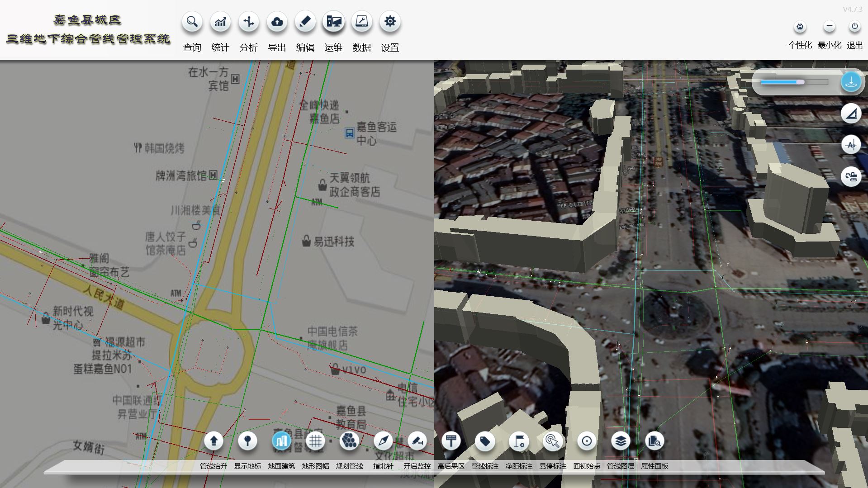Screen dimensions: 868x488
Task: Open the 分析 analysis icon
Action: [248, 22]
